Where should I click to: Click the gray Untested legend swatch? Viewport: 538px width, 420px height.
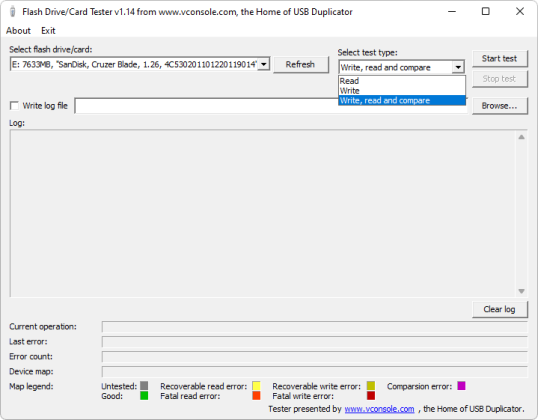click(144, 386)
